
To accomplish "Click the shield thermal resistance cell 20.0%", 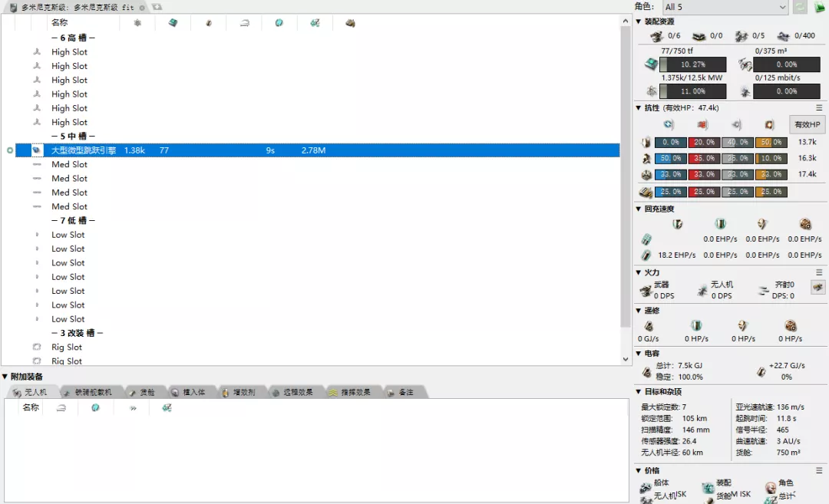I will click(704, 142).
